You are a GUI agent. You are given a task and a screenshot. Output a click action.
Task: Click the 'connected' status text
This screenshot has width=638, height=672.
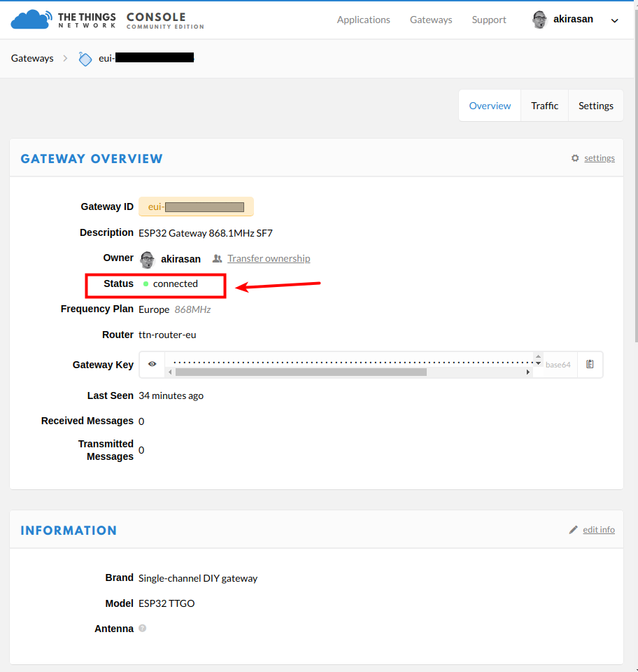tap(176, 283)
